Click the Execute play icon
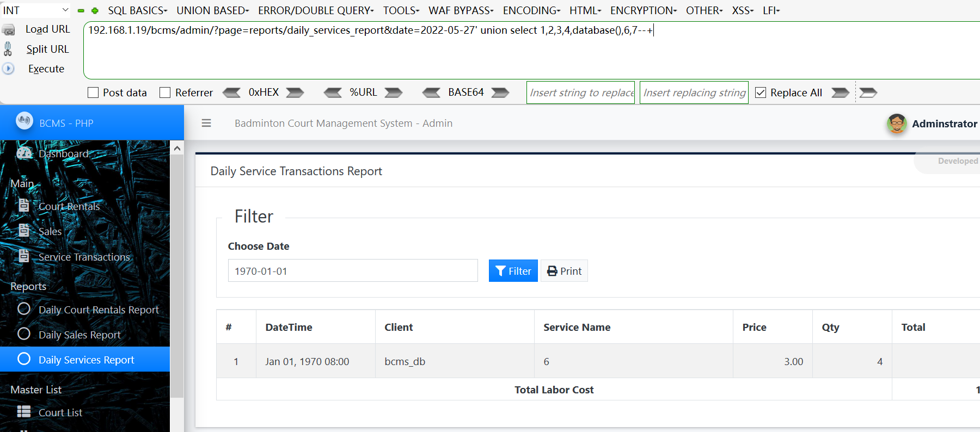Screen dimensions: 980x432 8,69
